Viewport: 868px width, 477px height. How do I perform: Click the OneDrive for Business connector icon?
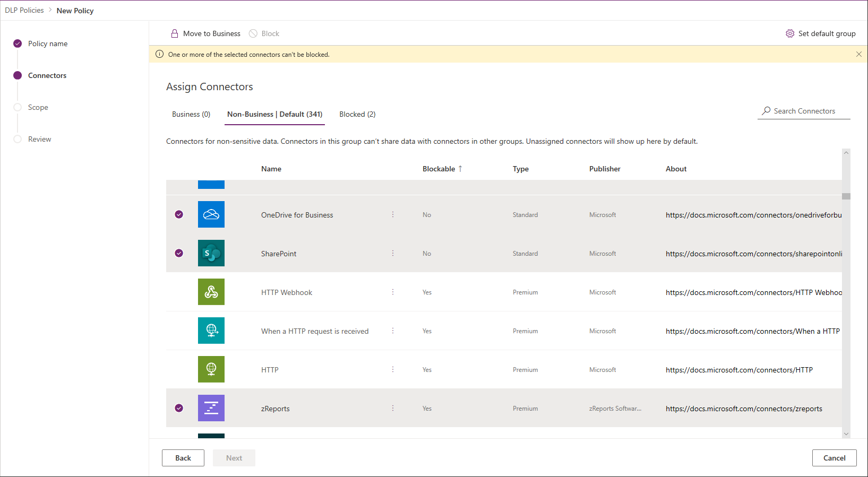pyautogui.click(x=211, y=214)
